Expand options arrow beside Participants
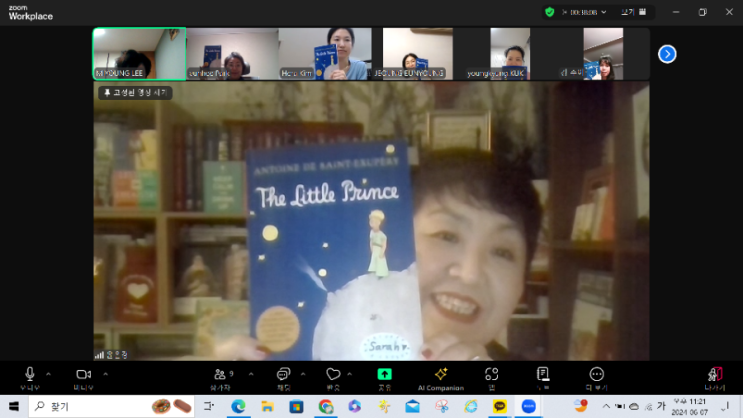This screenshot has width=743, height=418. (x=251, y=374)
